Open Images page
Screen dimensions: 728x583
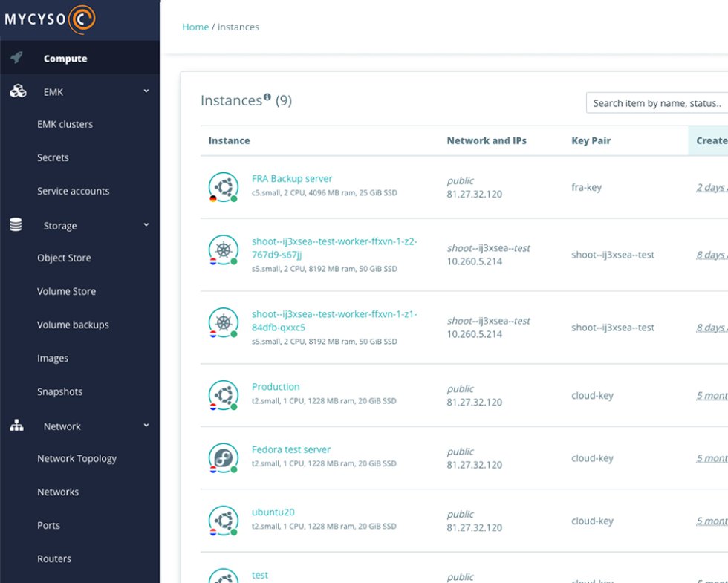pyautogui.click(x=53, y=358)
